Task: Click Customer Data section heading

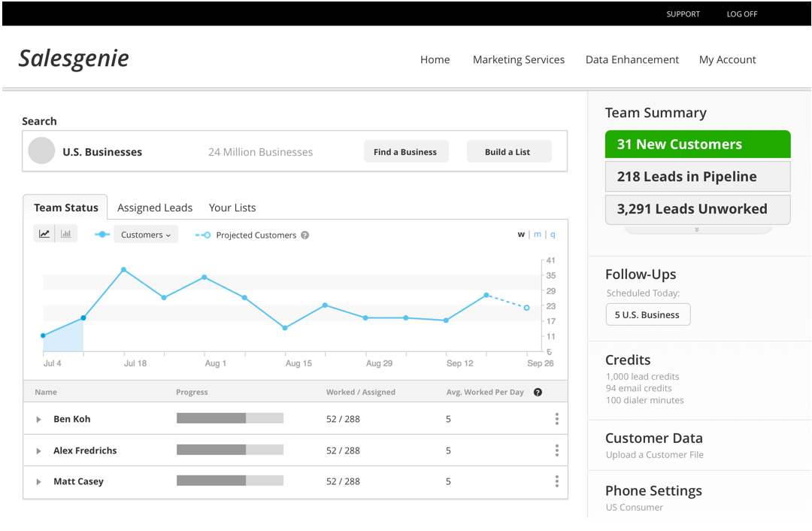Action: click(654, 438)
